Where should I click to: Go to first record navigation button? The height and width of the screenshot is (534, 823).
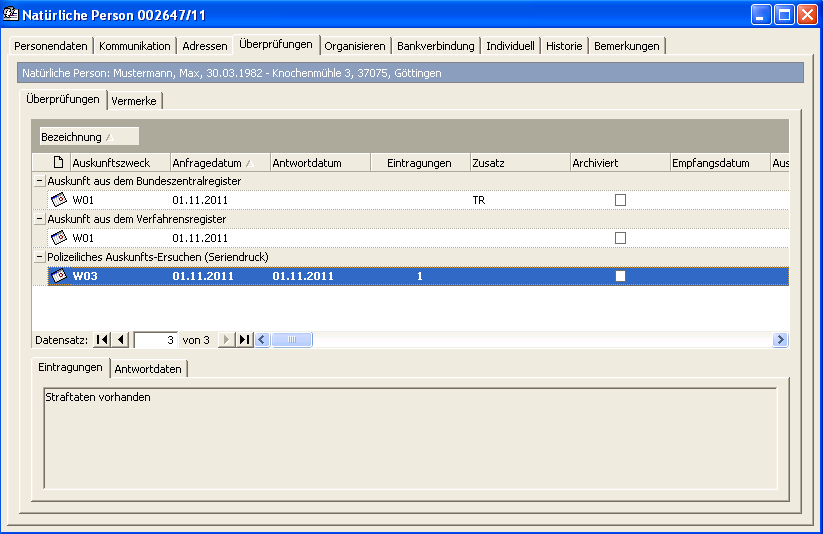click(x=102, y=340)
